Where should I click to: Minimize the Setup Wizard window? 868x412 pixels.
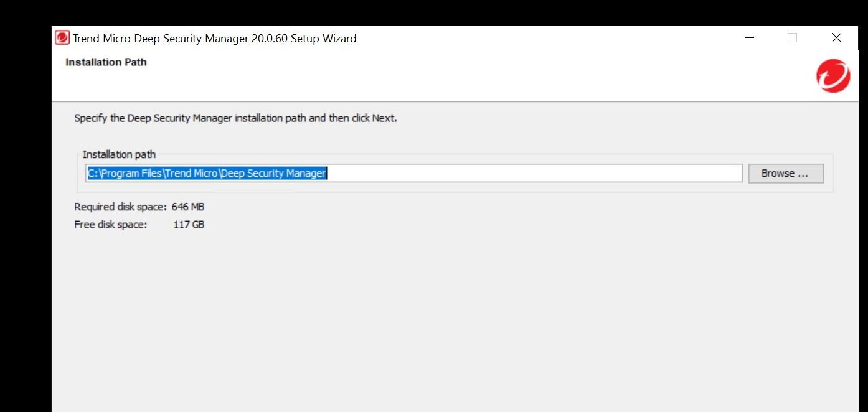750,38
